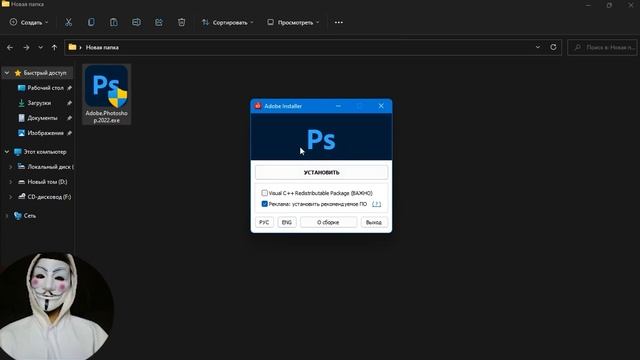
Task: Select Загрузки in the sidebar
Action: pyautogui.click(x=39, y=103)
